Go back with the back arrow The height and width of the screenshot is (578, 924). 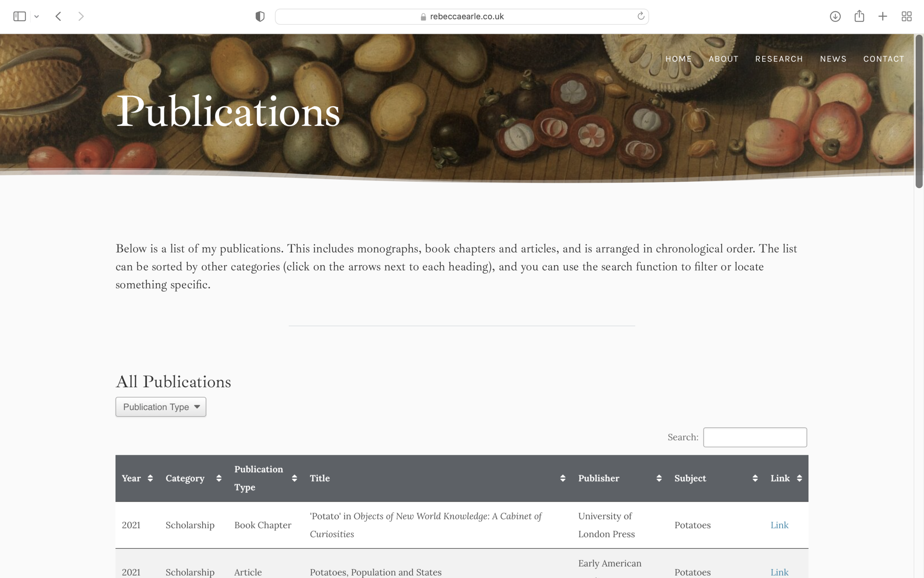tap(58, 17)
